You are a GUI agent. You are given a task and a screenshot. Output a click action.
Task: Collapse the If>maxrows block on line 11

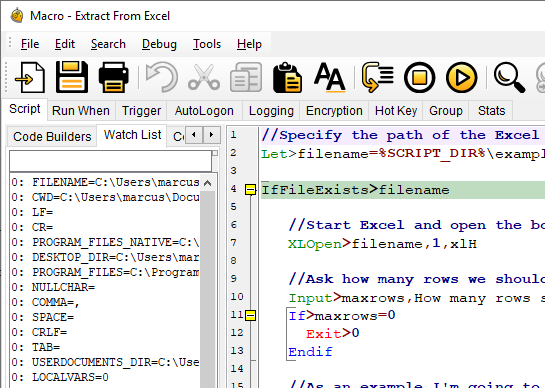click(250, 315)
